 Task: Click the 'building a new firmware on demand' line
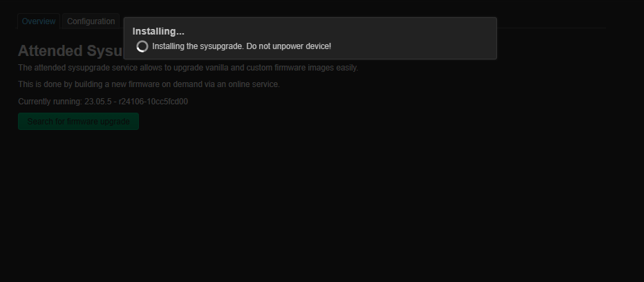coord(149,84)
